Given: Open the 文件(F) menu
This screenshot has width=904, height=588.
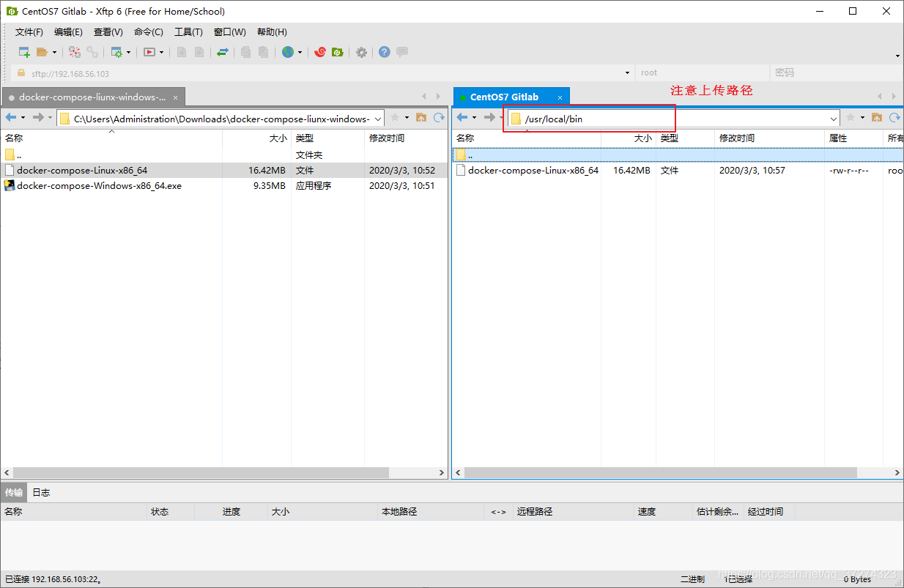Looking at the screenshot, I should [29, 32].
